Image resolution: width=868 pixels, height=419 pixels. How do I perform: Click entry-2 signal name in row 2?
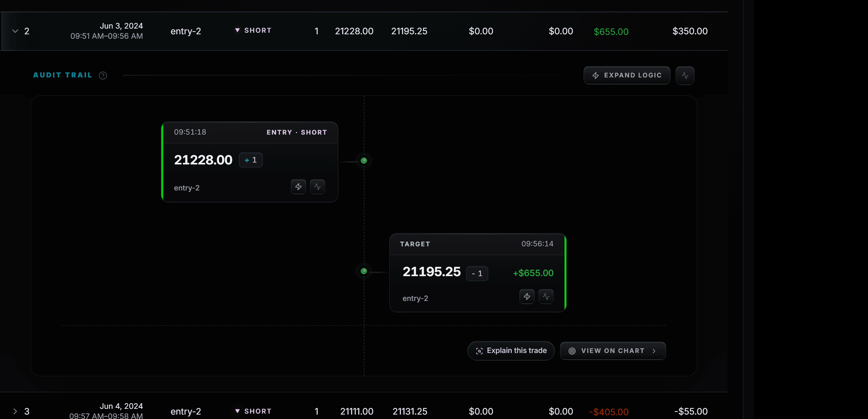[x=186, y=31]
